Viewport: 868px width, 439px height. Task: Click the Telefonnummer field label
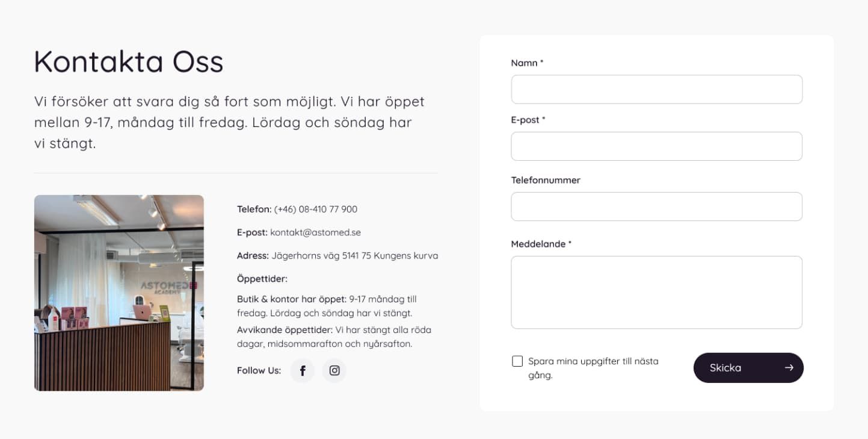546,180
